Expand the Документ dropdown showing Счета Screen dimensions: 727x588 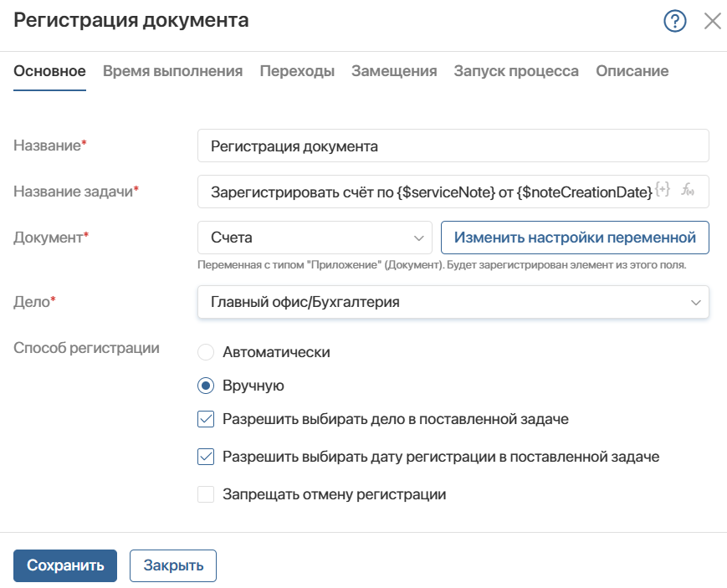point(315,238)
